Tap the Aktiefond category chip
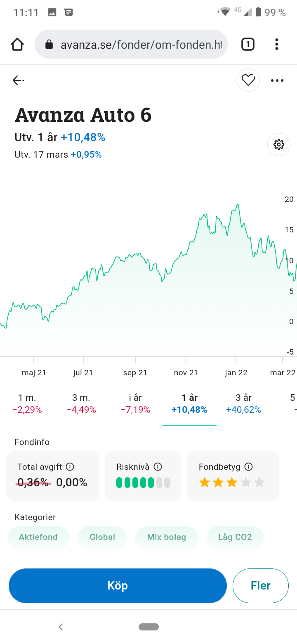Image resolution: width=297 pixels, height=644 pixels. tap(38, 537)
